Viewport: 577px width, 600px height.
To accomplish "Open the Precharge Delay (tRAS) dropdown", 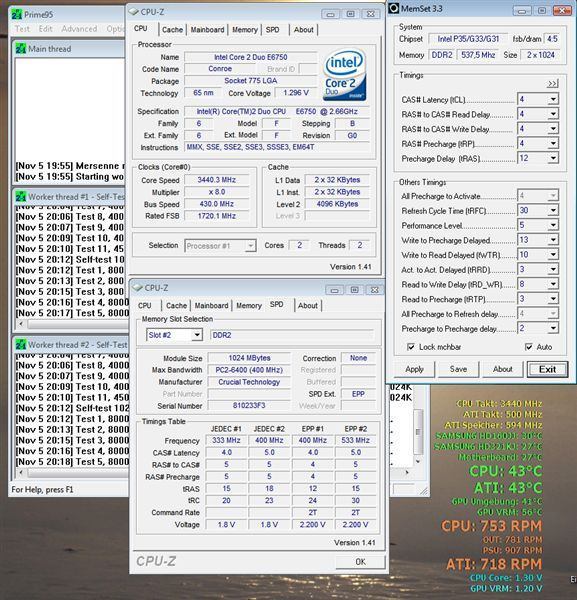I will click(x=553, y=158).
